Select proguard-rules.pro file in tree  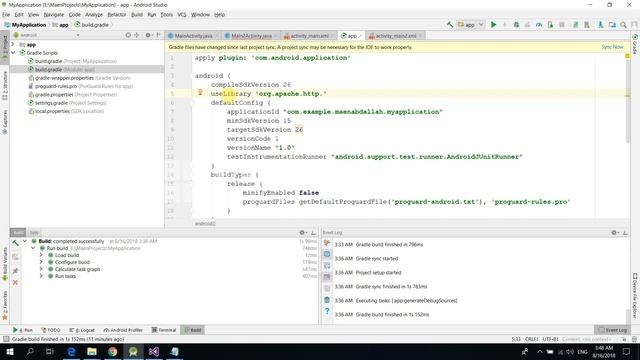80,86
